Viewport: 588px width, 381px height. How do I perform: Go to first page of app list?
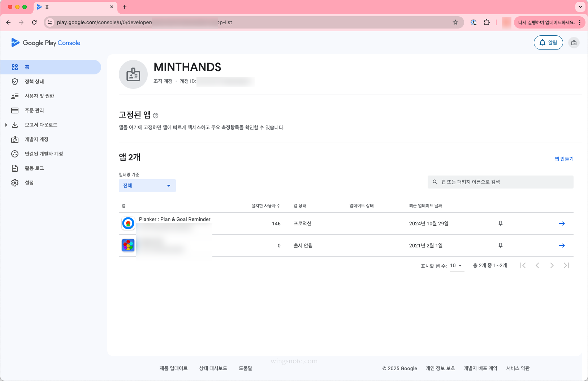pyautogui.click(x=523, y=265)
